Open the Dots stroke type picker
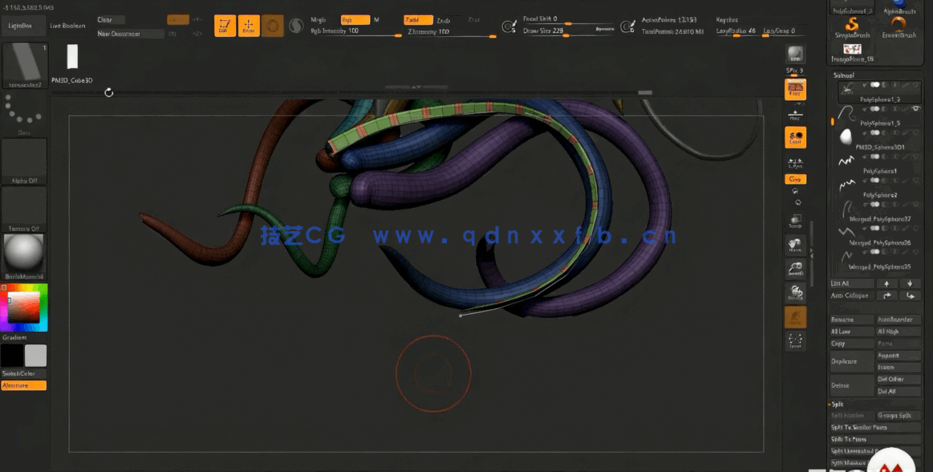 pos(24,114)
